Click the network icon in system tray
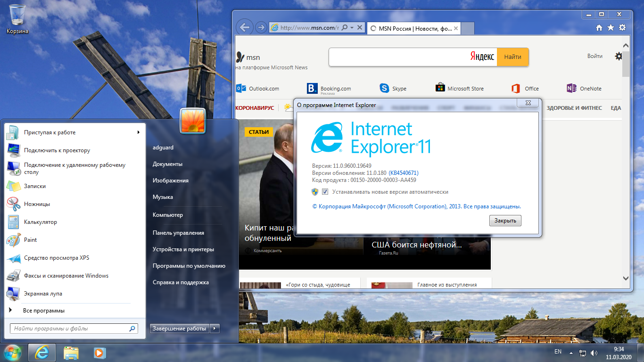Image resolution: width=644 pixels, height=362 pixels. click(x=583, y=353)
